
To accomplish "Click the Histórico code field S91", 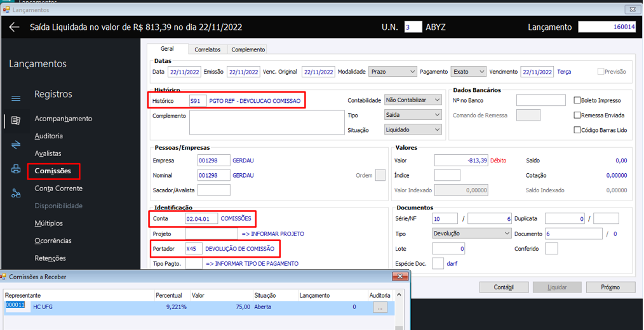I will tap(198, 100).
